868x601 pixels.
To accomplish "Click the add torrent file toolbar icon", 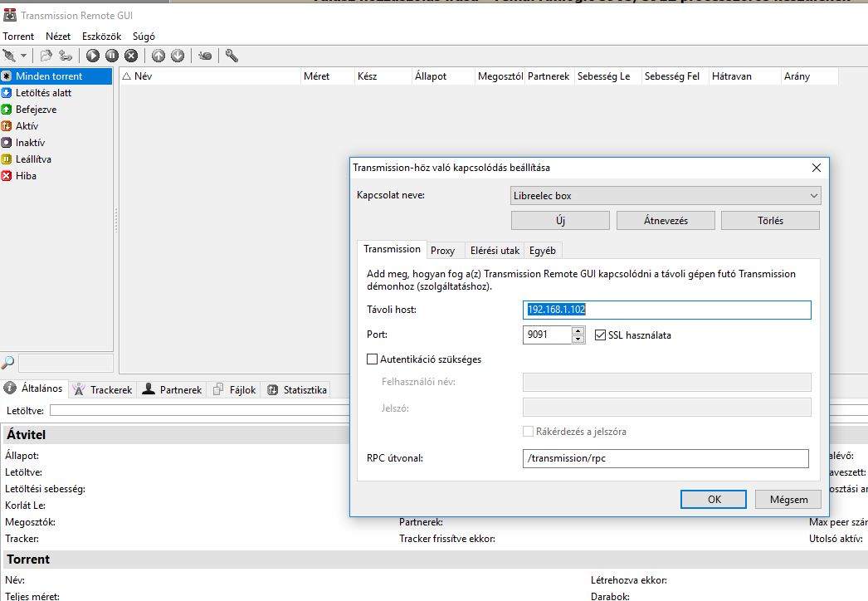I will point(46,56).
